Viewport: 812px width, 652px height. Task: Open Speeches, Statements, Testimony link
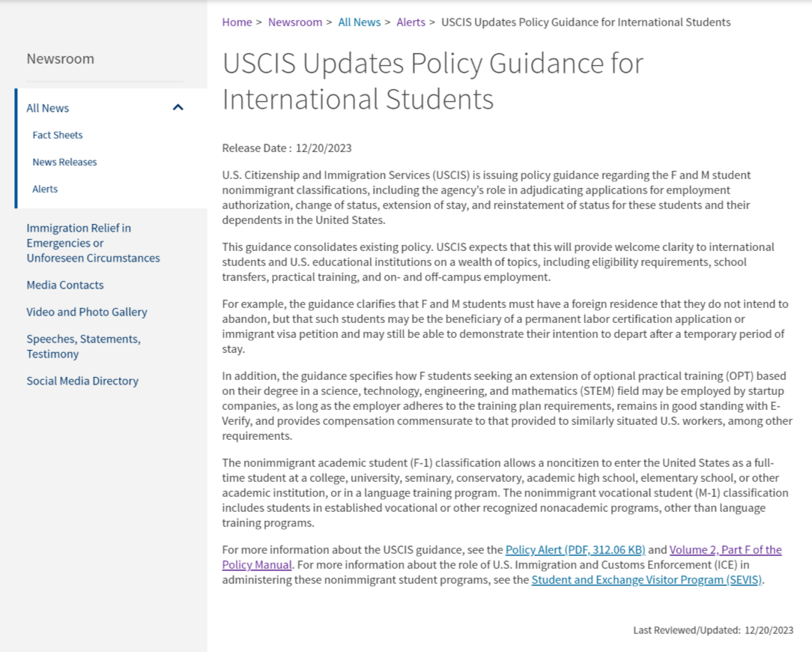point(83,346)
